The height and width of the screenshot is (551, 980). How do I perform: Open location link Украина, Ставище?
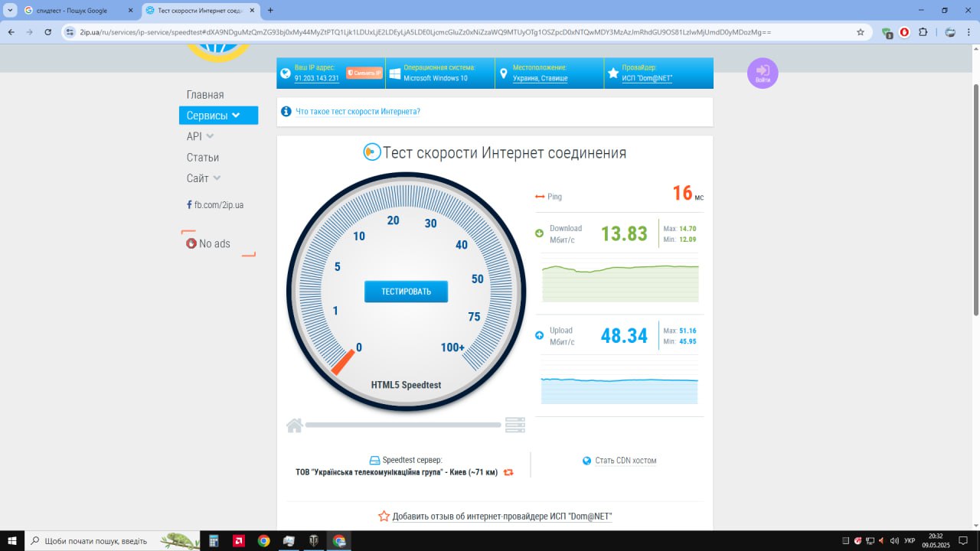click(x=541, y=78)
